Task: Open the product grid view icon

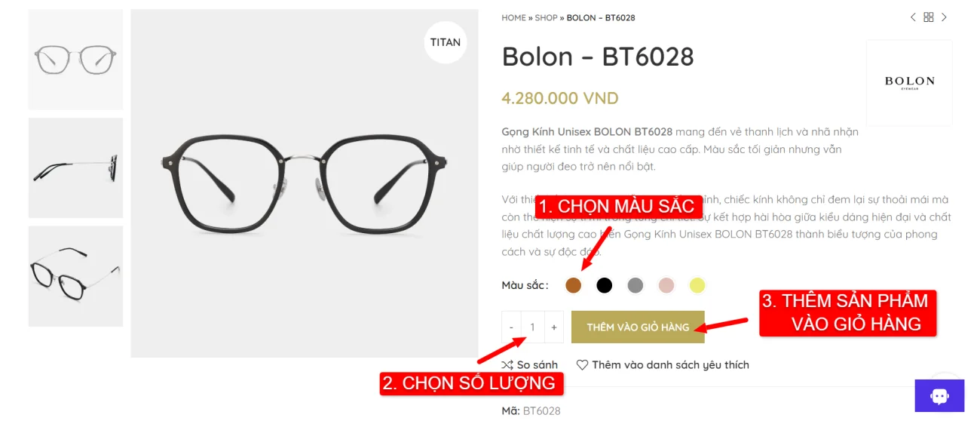Action: click(x=929, y=17)
